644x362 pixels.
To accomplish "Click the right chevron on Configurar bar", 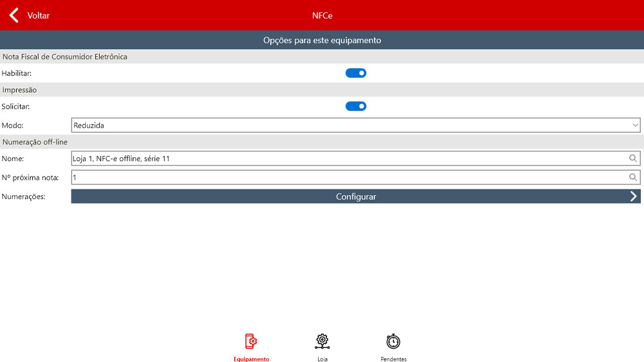I will click(x=633, y=196).
